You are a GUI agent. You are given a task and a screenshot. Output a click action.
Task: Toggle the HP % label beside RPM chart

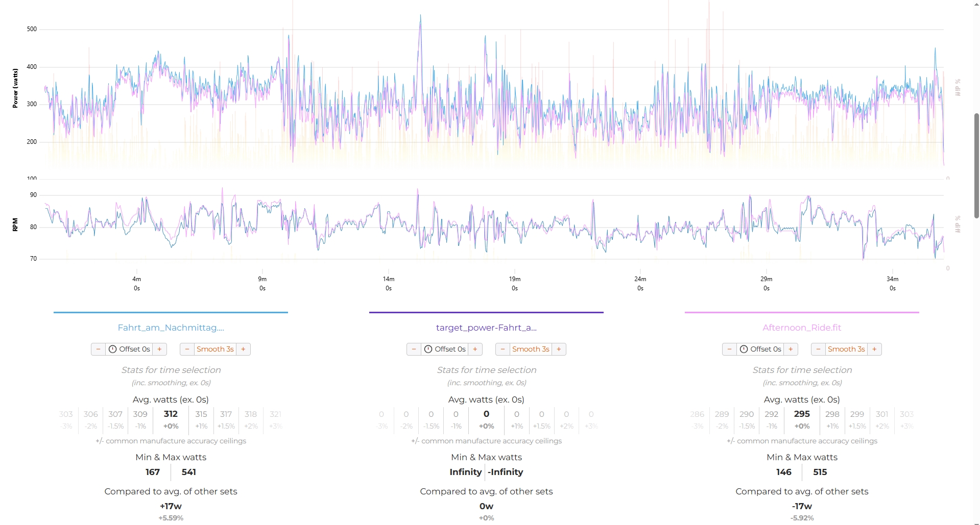(x=958, y=224)
